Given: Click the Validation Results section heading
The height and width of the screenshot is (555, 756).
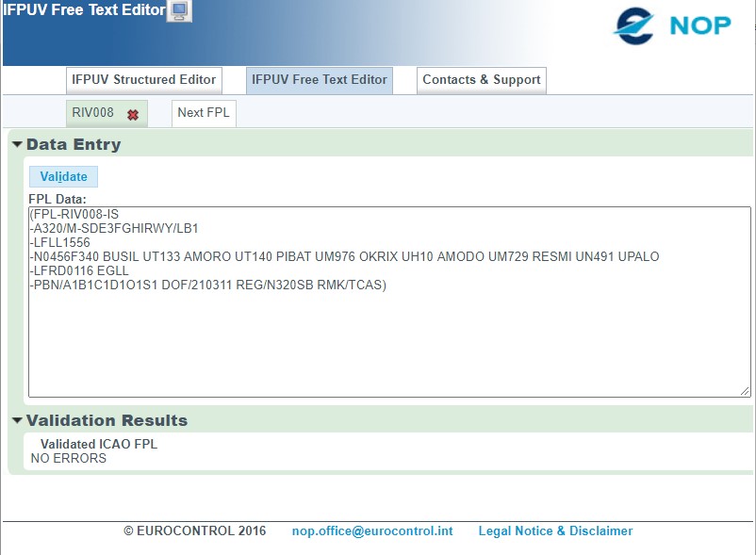Looking at the screenshot, I should pyautogui.click(x=107, y=420).
